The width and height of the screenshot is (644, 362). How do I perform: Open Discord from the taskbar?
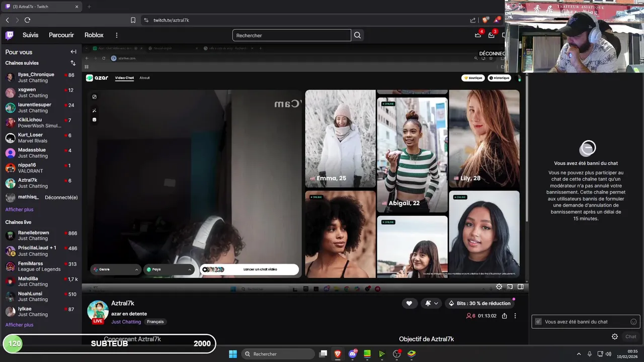(x=353, y=354)
